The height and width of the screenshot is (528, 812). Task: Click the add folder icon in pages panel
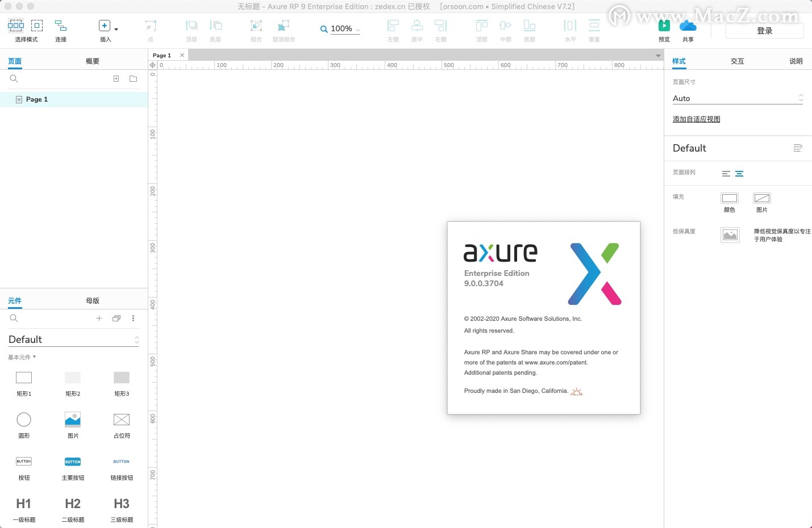(133, 79)
